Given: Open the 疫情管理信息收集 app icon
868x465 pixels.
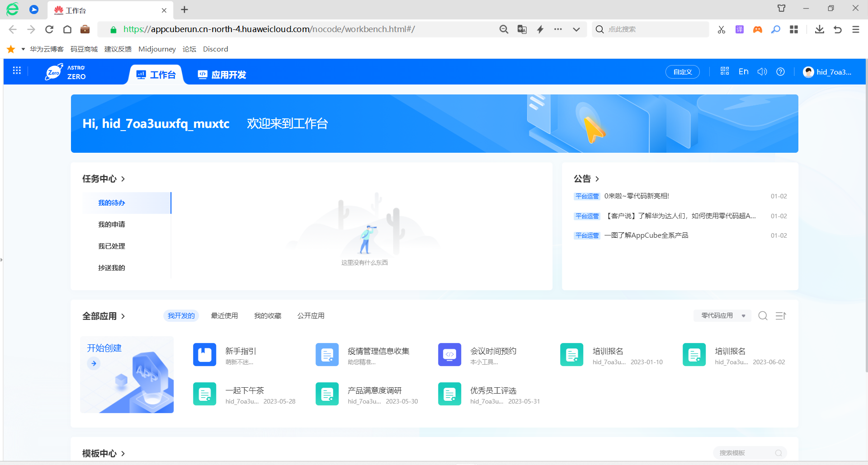Looking at the screenshot, I should click(327, 354).
